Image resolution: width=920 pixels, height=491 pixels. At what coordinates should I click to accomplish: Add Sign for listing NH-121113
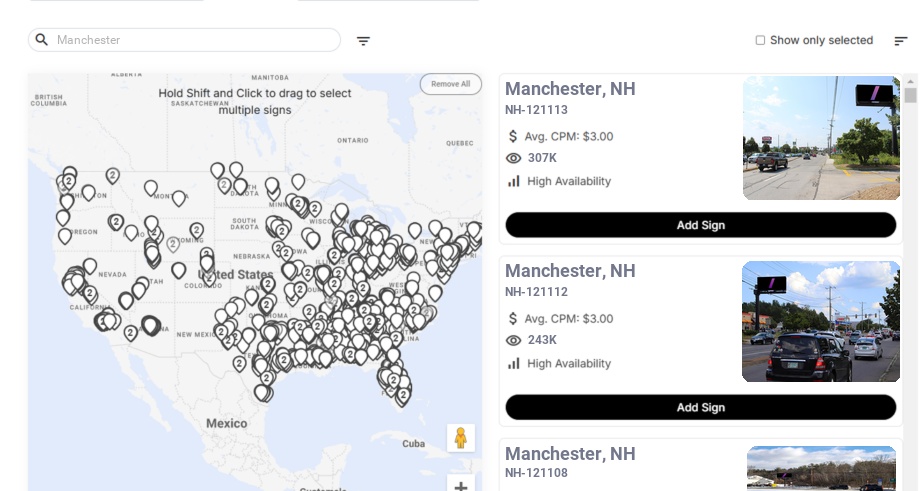tap(701, 225)
